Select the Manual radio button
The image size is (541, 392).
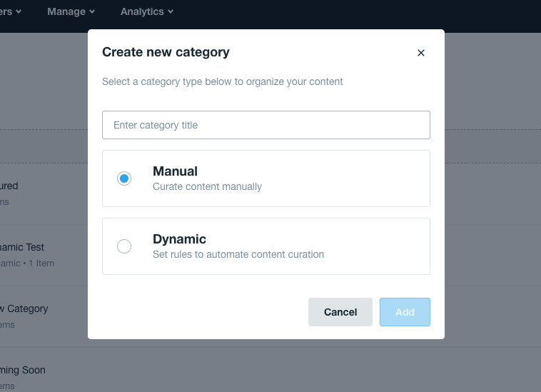pos(124,179)
